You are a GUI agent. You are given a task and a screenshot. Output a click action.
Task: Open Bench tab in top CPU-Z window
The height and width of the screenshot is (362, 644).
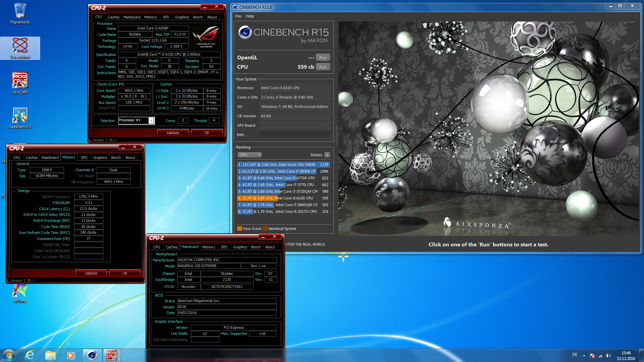point(198,17)
